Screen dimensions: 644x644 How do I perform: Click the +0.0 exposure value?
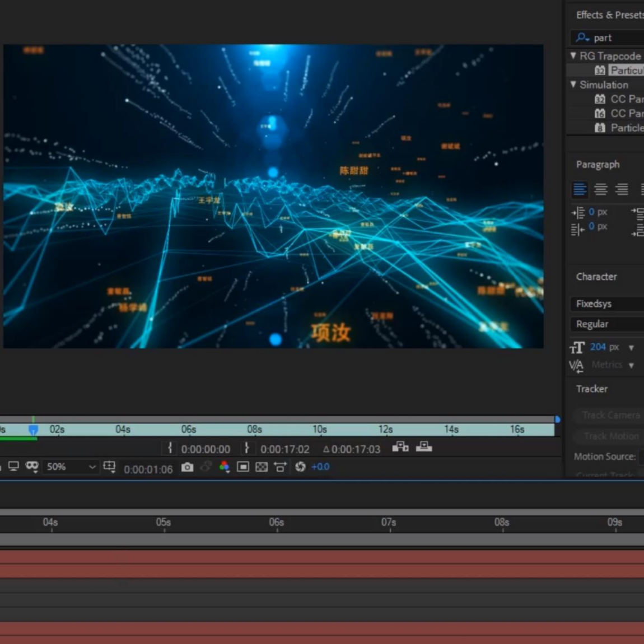coord(320,467)
